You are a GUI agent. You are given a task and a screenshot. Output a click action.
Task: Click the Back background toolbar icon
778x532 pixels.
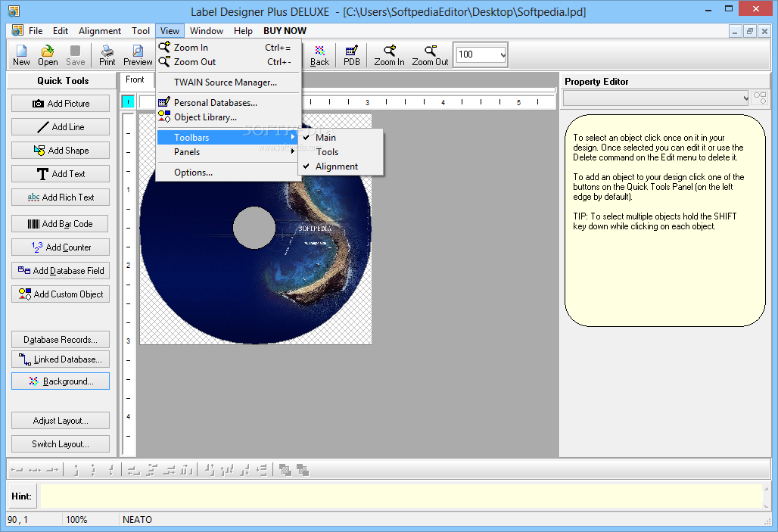coord(319,55)
